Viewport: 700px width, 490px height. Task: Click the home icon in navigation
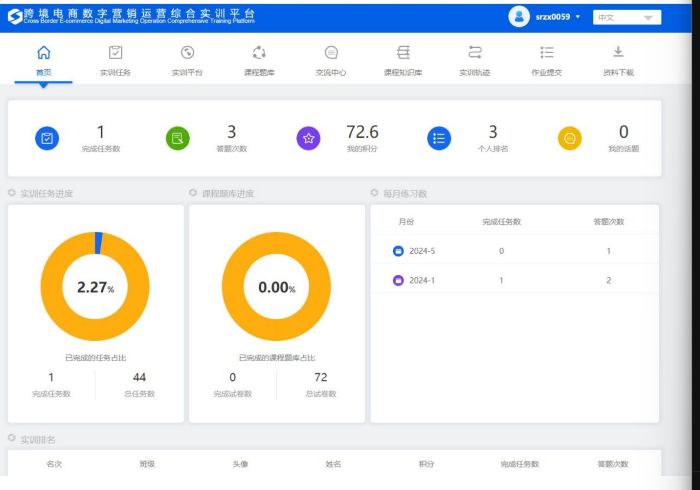point(43,53)
